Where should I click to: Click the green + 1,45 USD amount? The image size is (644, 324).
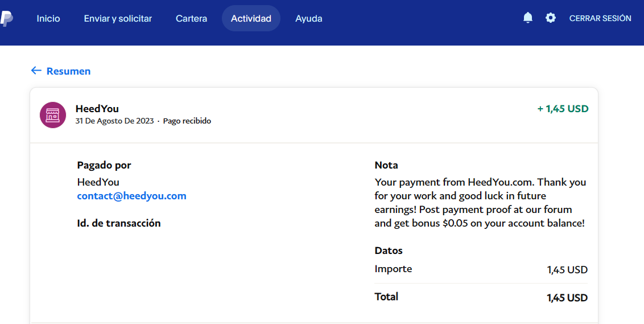point(563,109)
